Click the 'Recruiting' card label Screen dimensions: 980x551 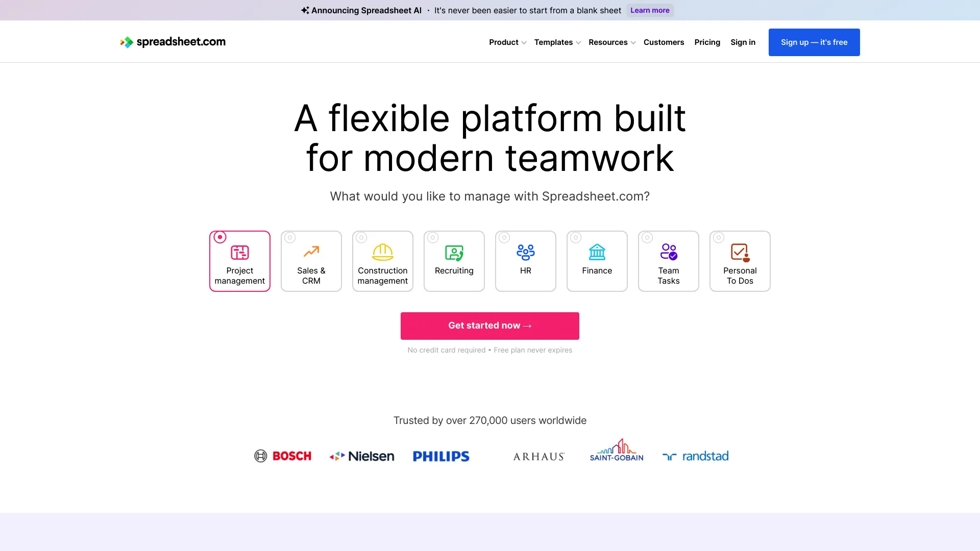pos(454,270)
